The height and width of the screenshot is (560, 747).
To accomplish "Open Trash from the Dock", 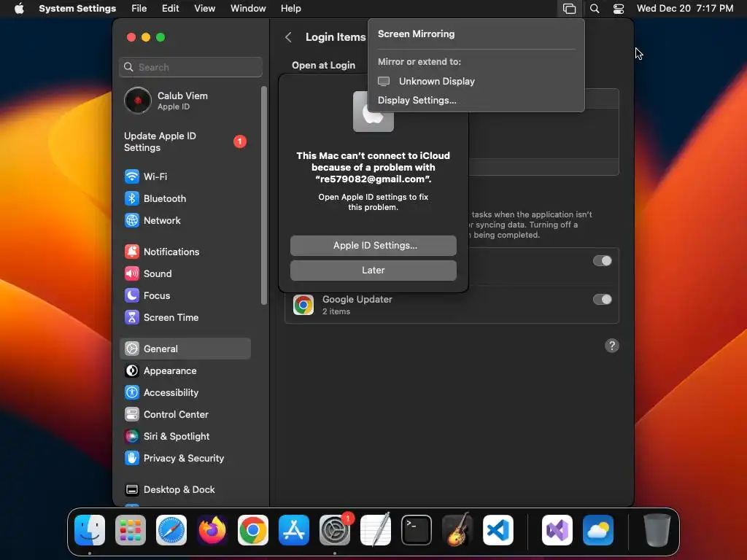I will (657, 530).
